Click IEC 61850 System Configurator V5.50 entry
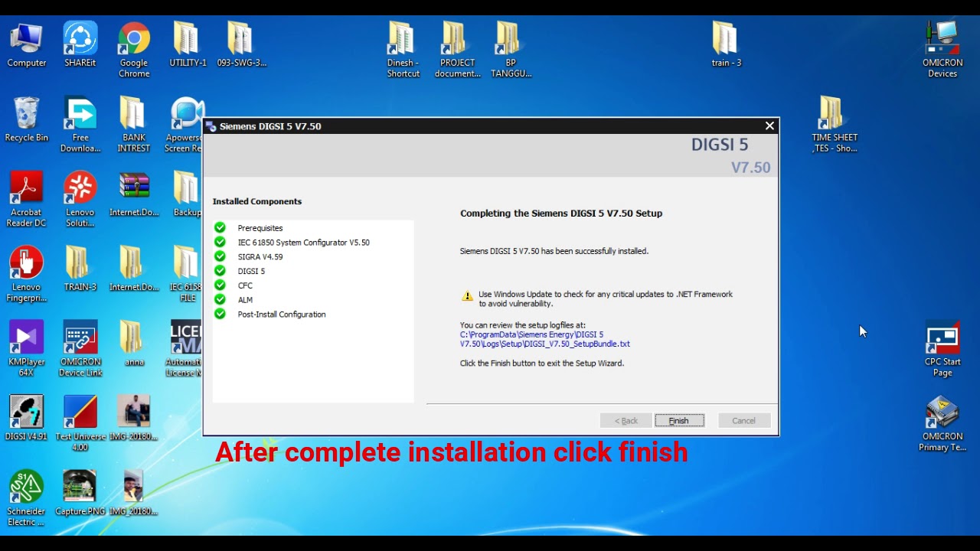The image size is (980, 551). click(303, 243)
